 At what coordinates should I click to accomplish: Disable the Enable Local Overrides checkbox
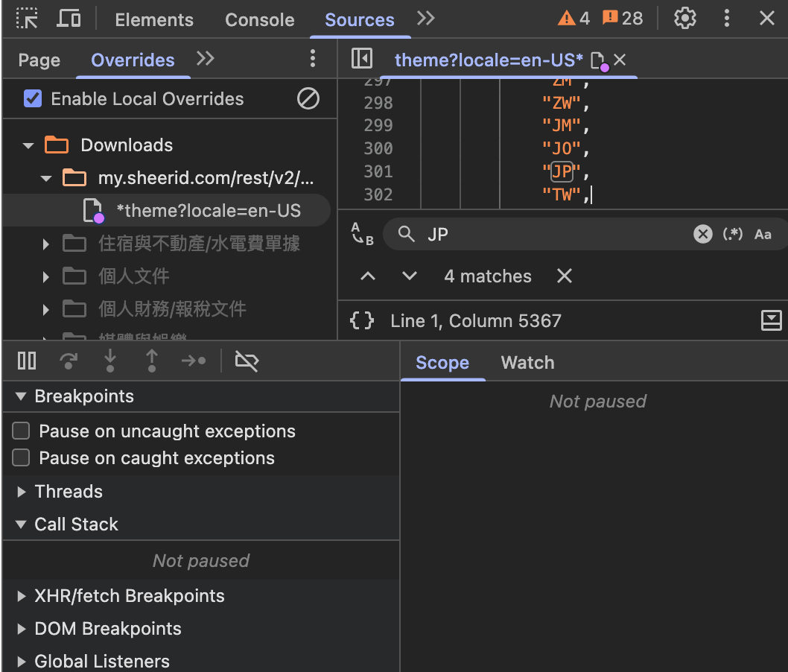(x=33, y=98)
